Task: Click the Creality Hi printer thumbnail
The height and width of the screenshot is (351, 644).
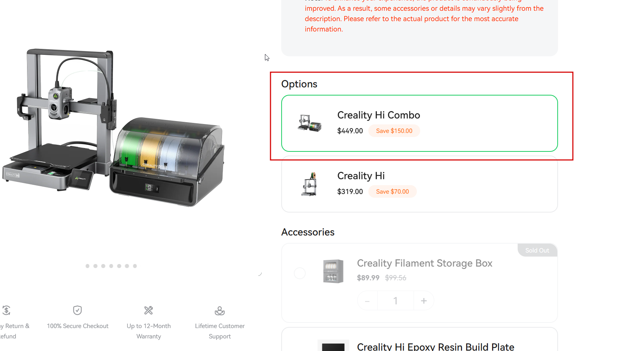Action: pos(309,184)
